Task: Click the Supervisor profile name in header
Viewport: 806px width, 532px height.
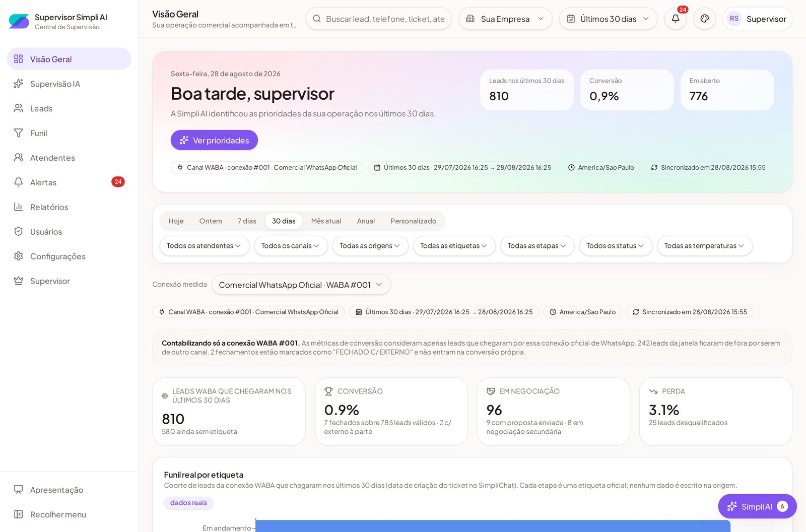Action: tap(766, 19)
